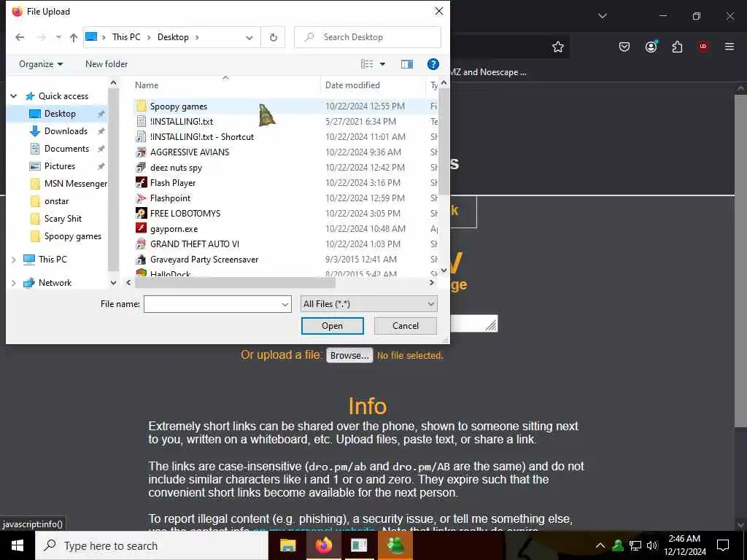747x560 pixels.
Task: Select Pictures in Quick access
Action: 60,166
